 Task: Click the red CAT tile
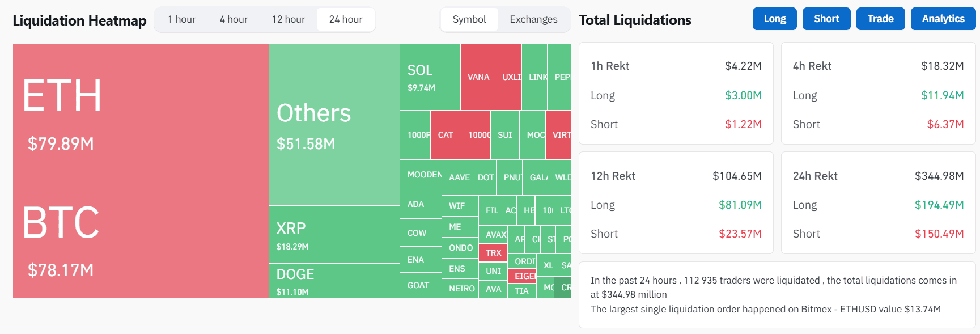point(446,135)
